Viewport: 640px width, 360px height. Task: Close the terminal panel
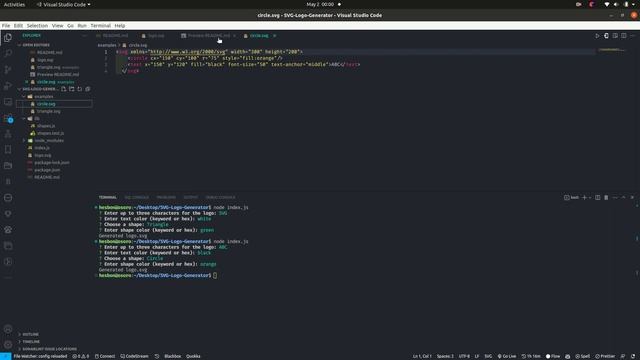(x=632, y=198)
